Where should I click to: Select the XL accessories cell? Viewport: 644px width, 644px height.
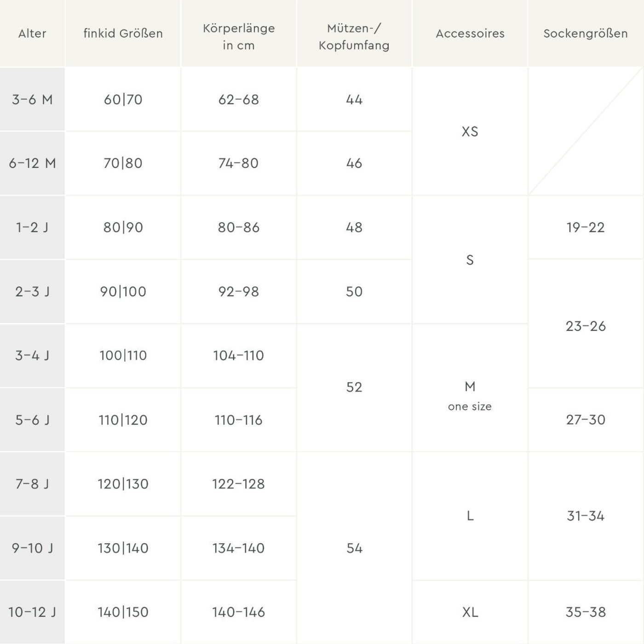point(470,612)
